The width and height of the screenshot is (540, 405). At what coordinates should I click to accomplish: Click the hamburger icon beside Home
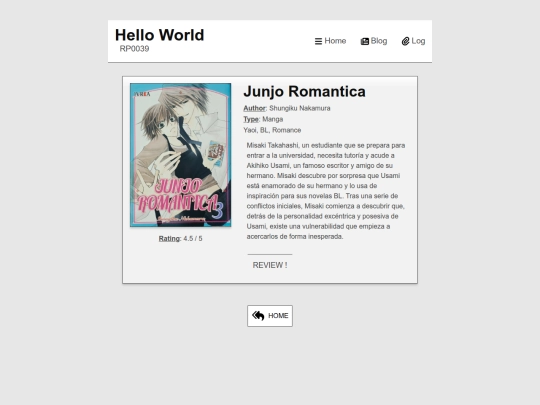click(x=318, y=41)
